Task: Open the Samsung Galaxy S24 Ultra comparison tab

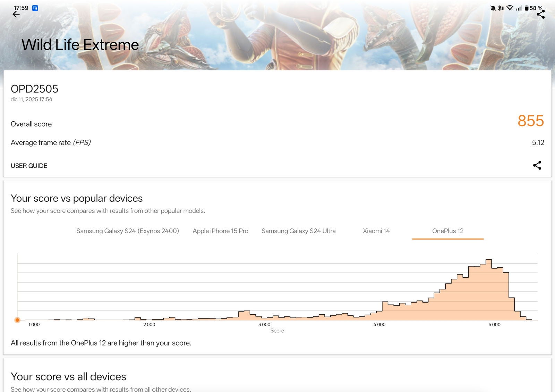Action: (x=298, y=231)
